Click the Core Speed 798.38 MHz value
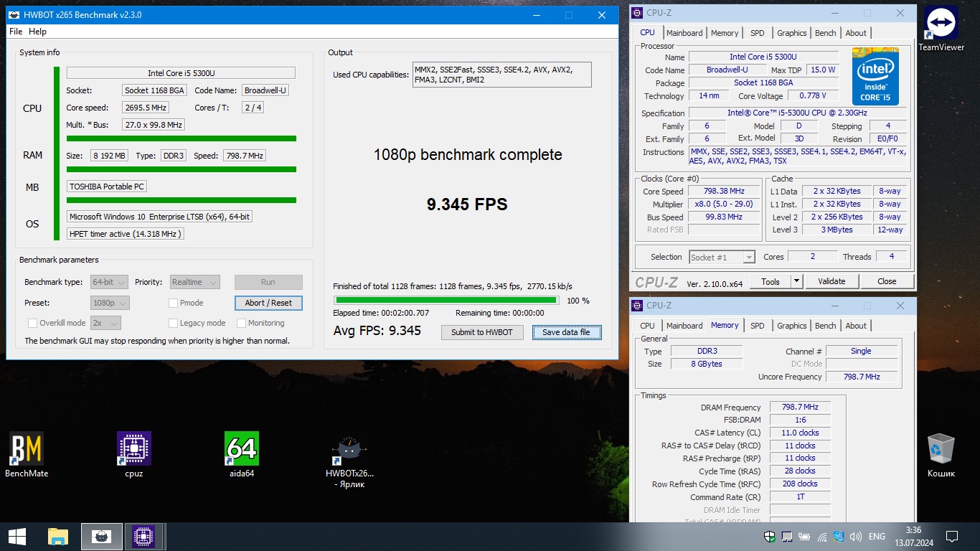The height and width of the screenshot is (551, 980). 724,192
